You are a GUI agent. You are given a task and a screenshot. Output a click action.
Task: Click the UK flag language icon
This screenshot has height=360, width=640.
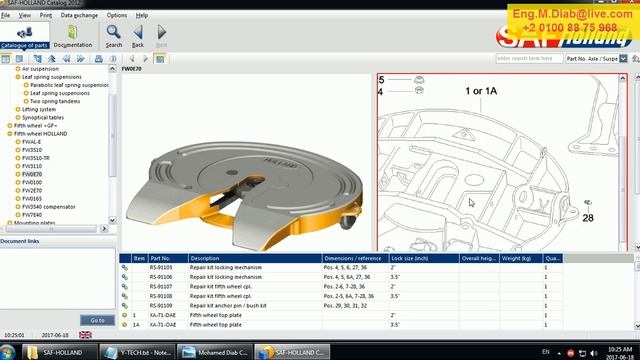point(85,335)
